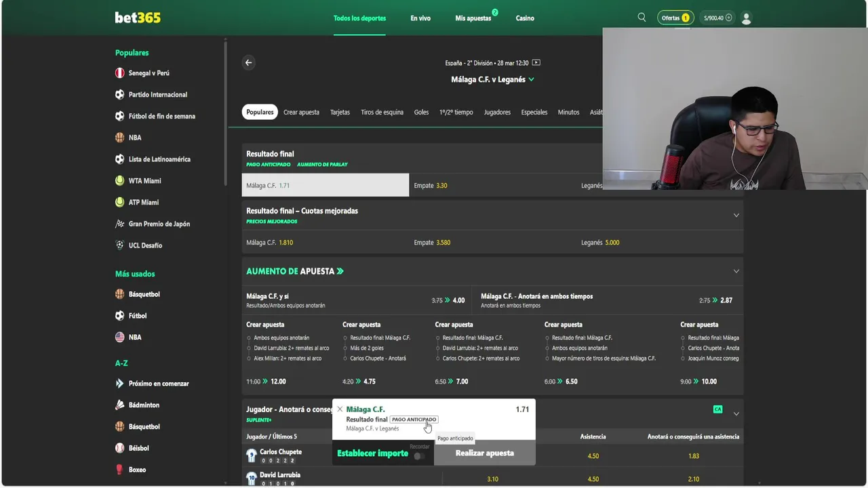This screenshot has width=868, height=488.
Task: Open the Todos los deportes tab
Action: point(359,18)
